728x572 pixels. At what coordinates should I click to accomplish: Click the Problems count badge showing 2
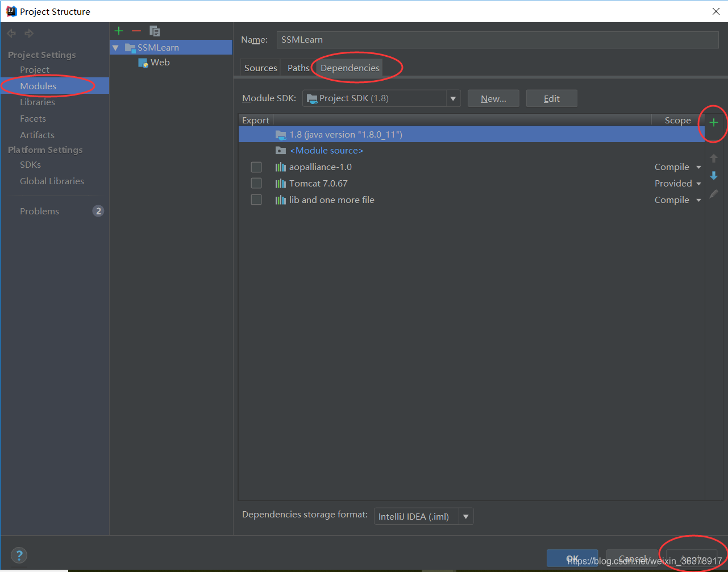(x=98, y=211)
